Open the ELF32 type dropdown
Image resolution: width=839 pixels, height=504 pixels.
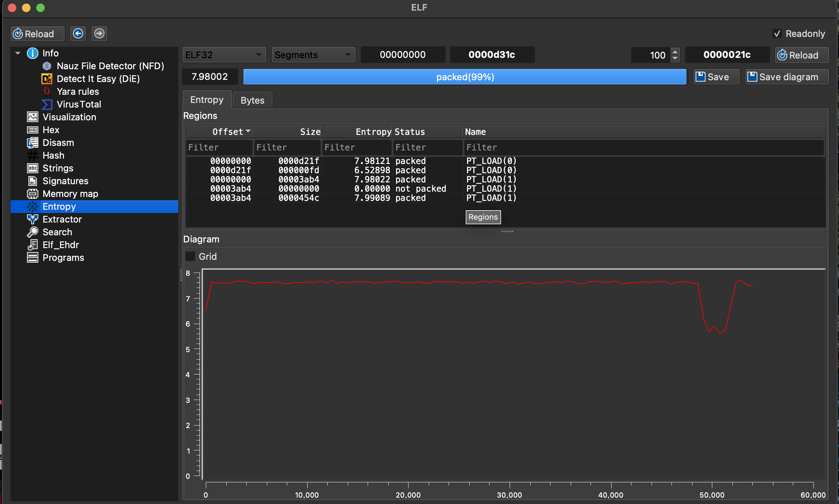(224, 55)
